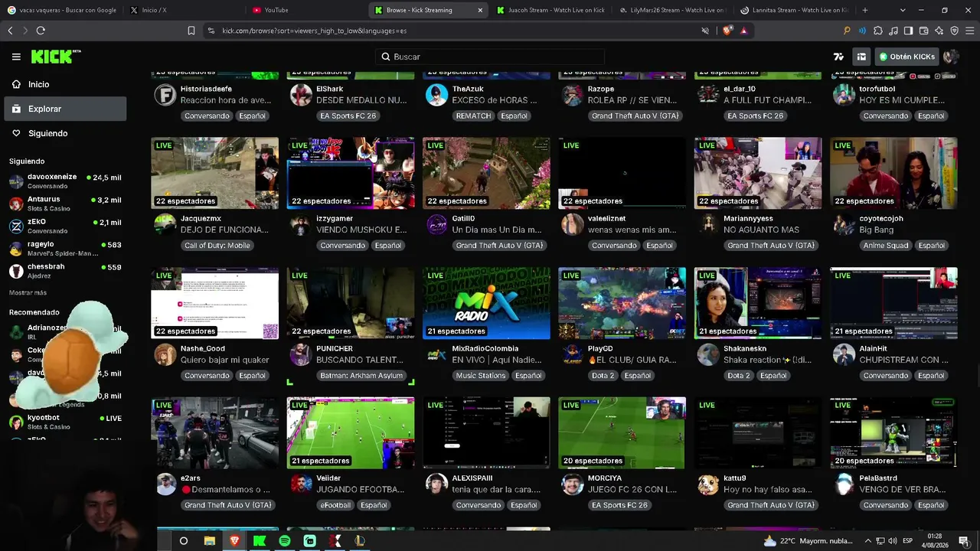Image resolution: width=980 pixels, height=551 pixels.
Task: Click the Call of Duty: Mobile category tag
Action: click(x=217, y=246)
